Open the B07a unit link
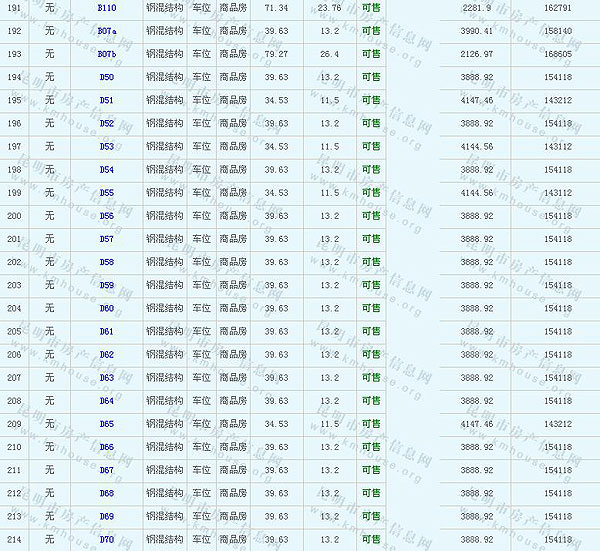 [x=107, y=31]
